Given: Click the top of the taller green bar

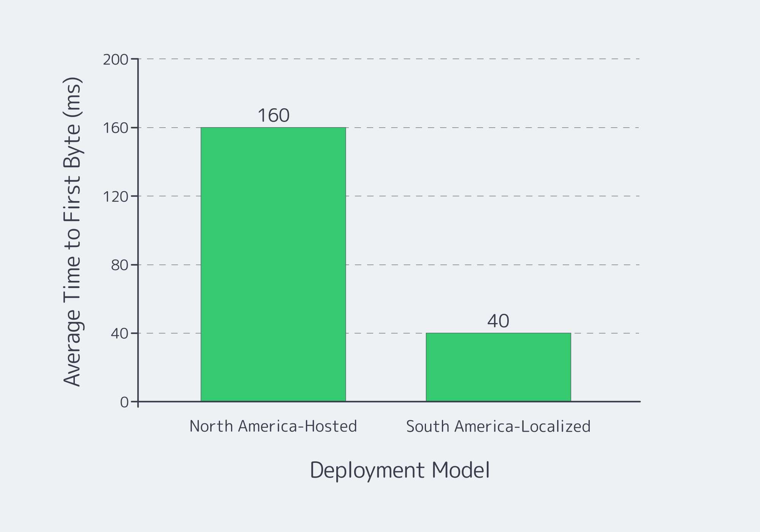Looking at the screenshot, I should (273, 128).
